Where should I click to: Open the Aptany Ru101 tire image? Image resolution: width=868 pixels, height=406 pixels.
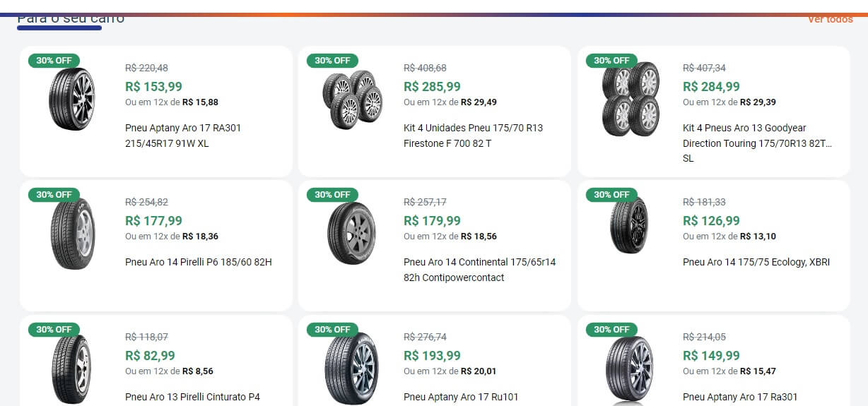point(352,369)
